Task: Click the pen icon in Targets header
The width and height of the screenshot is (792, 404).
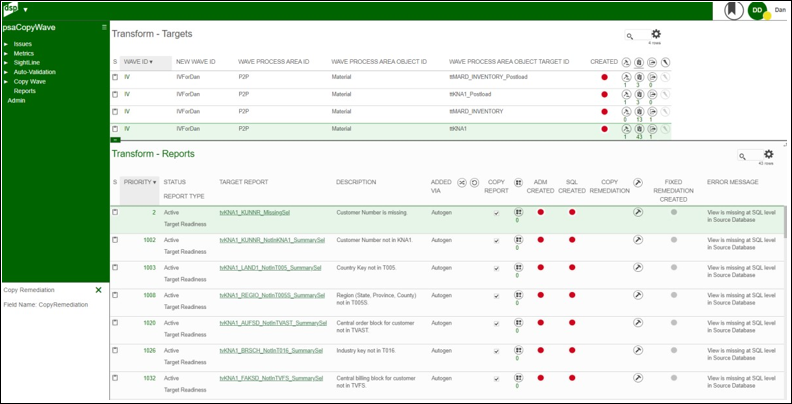Action: (665, 62)
